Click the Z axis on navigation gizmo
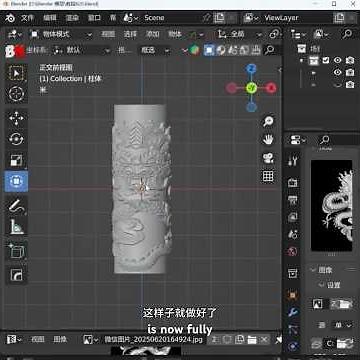Screen dimensions: 360x360 (251, 69)
